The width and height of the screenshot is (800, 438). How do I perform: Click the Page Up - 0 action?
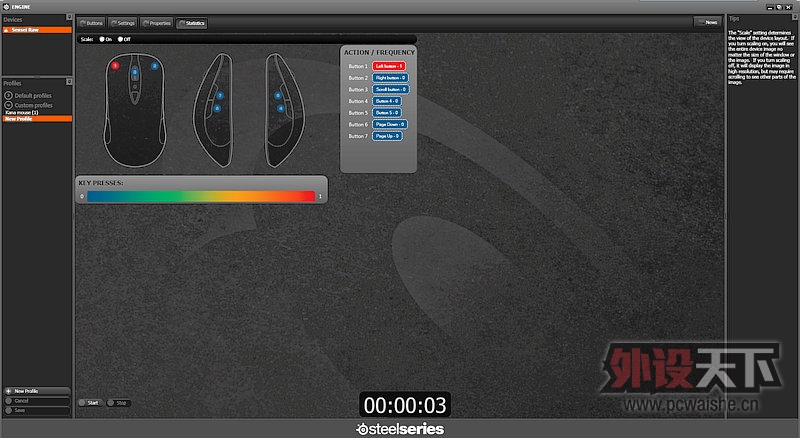[x=387, y=136]
